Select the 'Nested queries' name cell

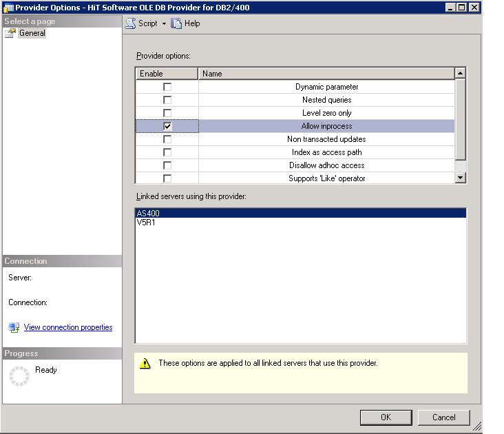coord(326,100)
